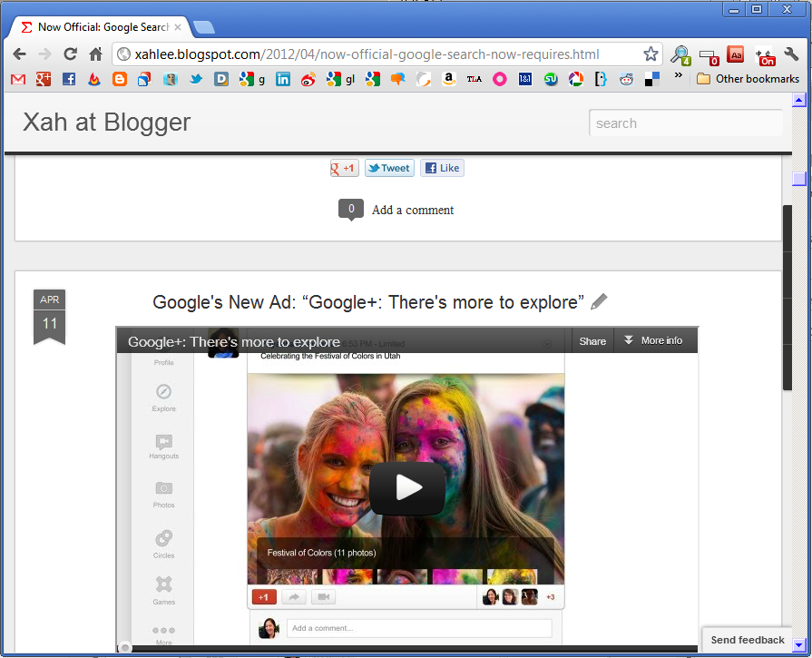
Task: Open the Other bookmarks folder
Action: pyautogui.click(x=748, y=79)
